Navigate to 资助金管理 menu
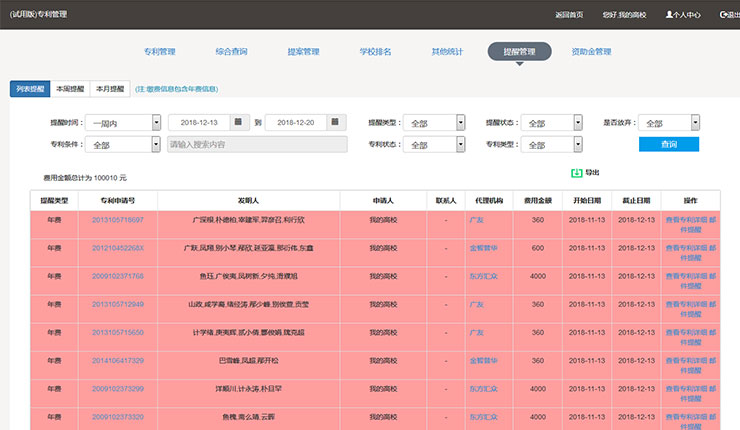Screen dimensions: 740x430 pos(591,51)
